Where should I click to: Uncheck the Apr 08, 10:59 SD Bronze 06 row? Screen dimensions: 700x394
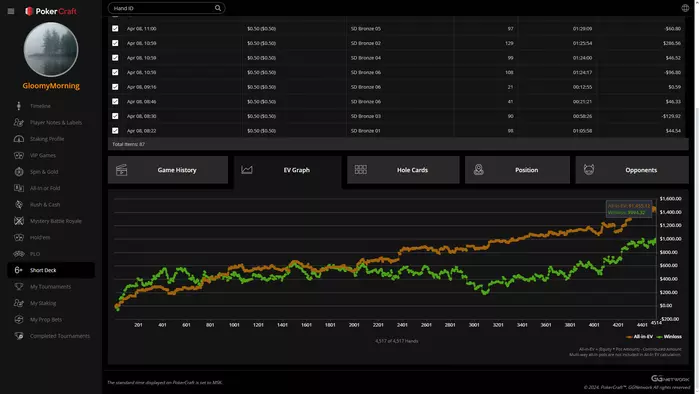pyautogui.click(x=115, y=72)
